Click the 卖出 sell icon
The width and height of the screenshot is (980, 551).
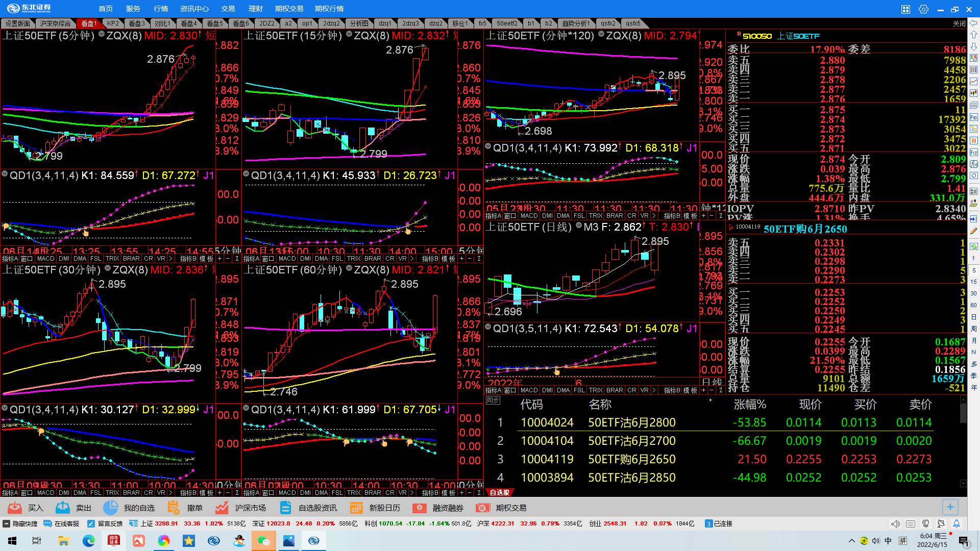click(63, 508)
